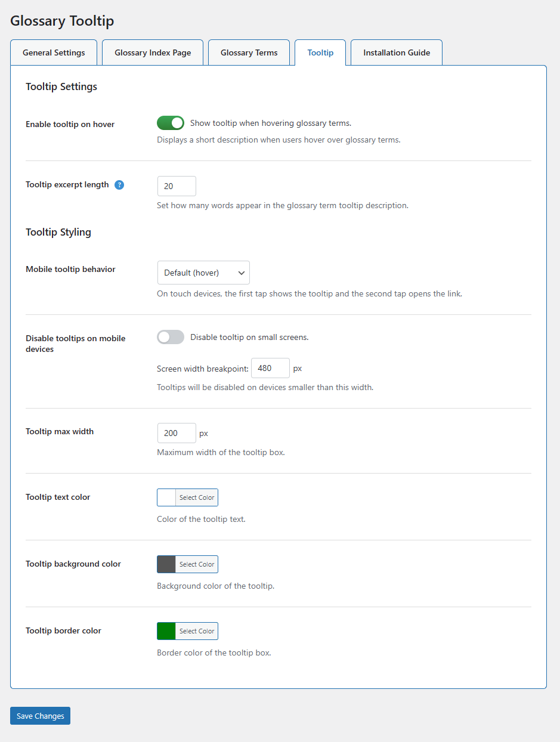Click the Screen width breakpoint input field

point(270,368)
